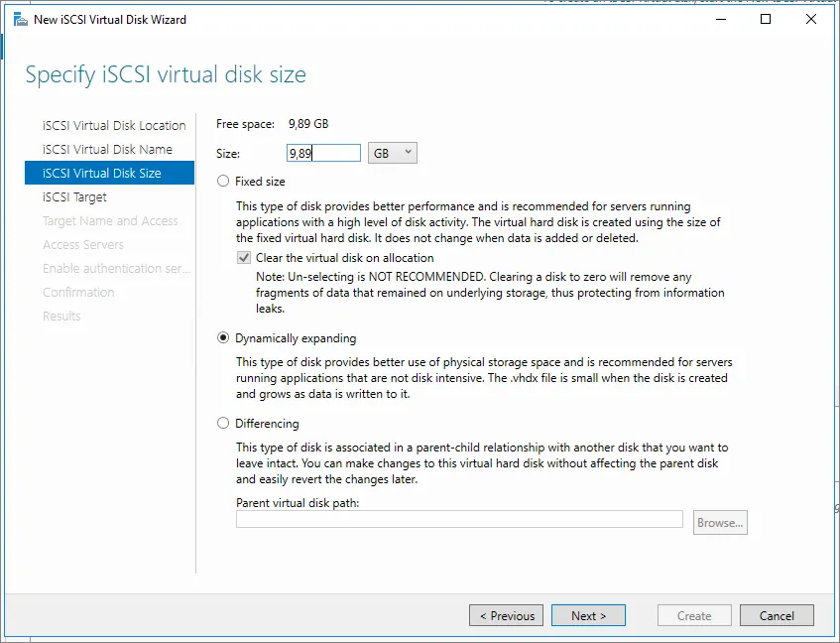Select iSCSI Virtual Disk Size step
This screenshot has height=643, width=840.
101,174
